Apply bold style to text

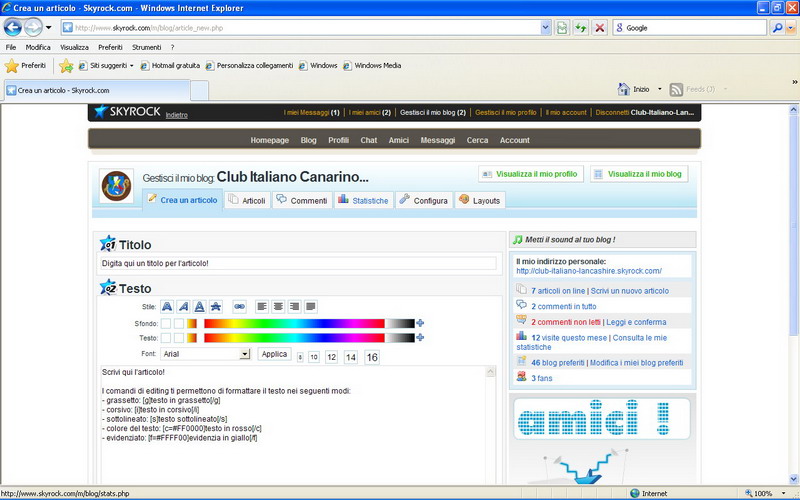click(167, 307)
